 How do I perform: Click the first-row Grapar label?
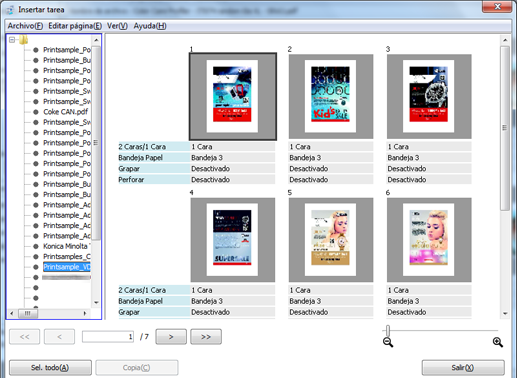coord(154,169)
